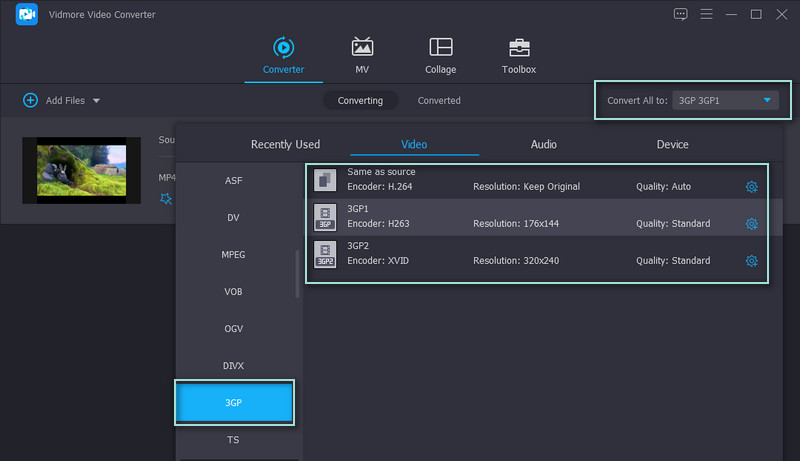This screenshot has height=461, width=800.
Task: Select the MPEG format in sidebar
Action: pyautogui.click(x=233, y=255)
